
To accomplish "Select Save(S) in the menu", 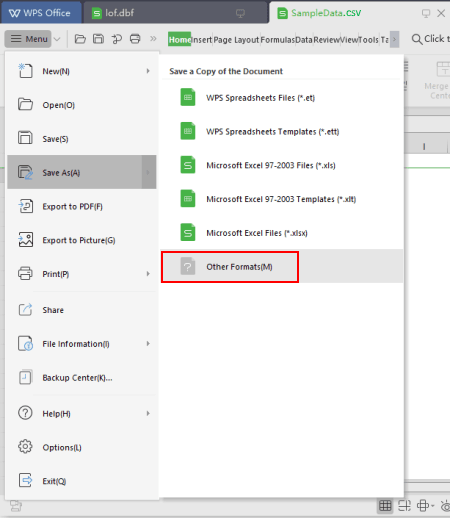I will tap(82, 139).
